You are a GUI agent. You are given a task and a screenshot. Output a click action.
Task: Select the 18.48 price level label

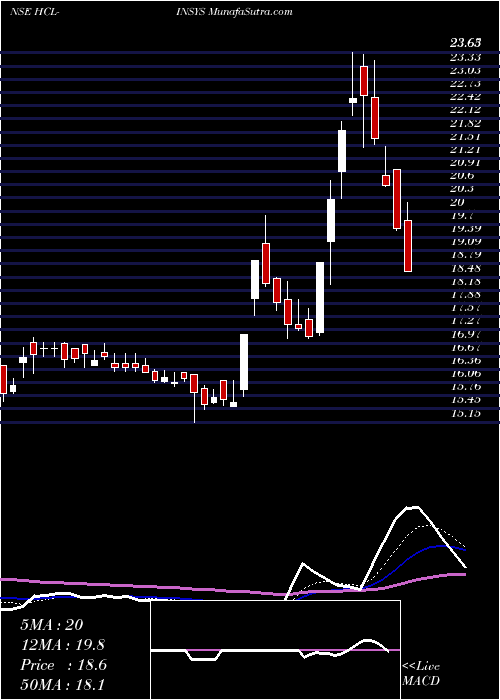click(466, 268)
